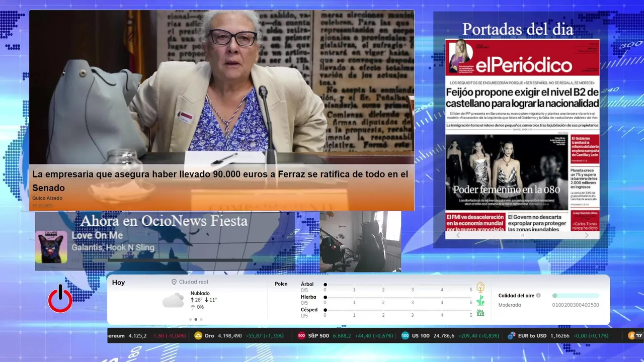The width and height of the screenshot is (644, 362).
Task: Click the Hierba grass pollen icon
Action: 480,300
